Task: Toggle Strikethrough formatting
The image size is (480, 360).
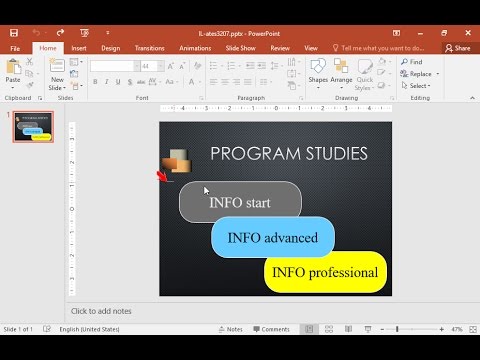Action: (141, 82)
